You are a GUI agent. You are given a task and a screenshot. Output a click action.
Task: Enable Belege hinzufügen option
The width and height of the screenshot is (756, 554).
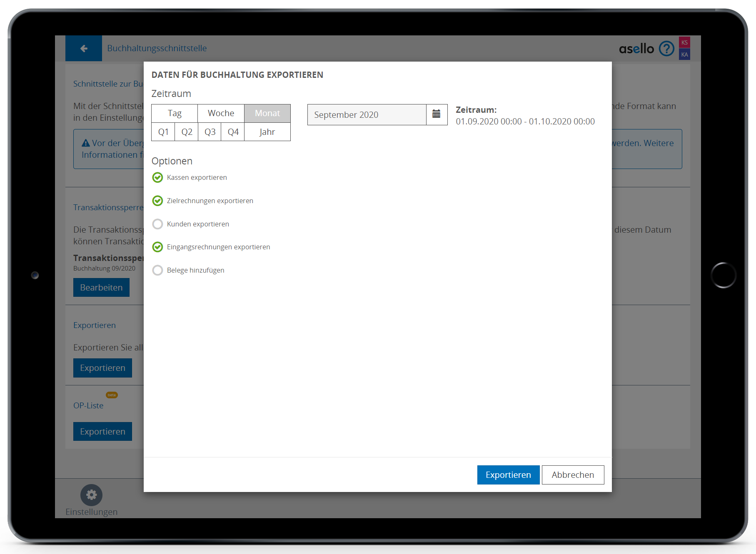[157, 271]
